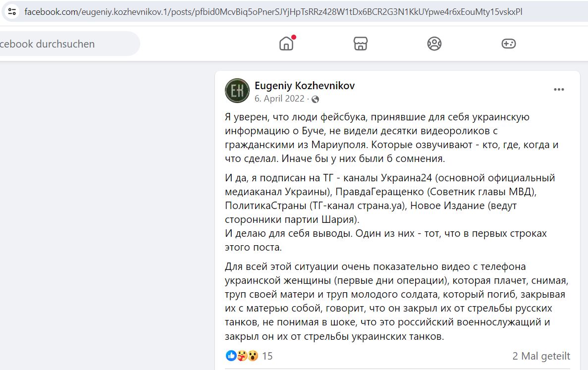This screenshot has width=588, height=370.
Task: Click the Eugeniy Kozhevnikov profile picture
Action: coord(237,90)
